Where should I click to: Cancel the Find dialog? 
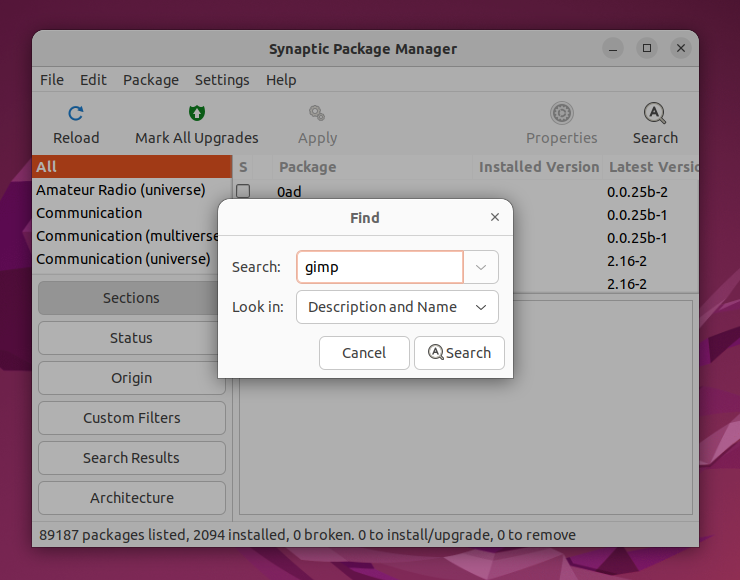point(364,353)
